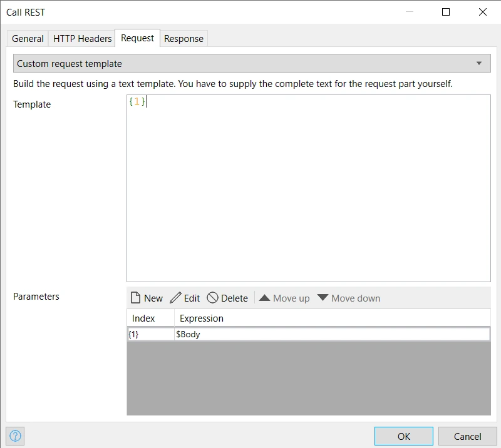Click inside the Template text area
Viewport: 501px width, 448px height.
point(309,188)
